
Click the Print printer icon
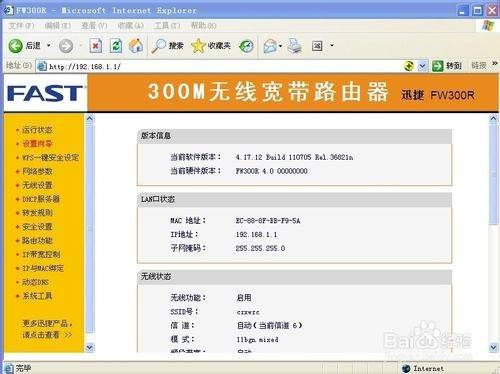[x=295, y=46]
